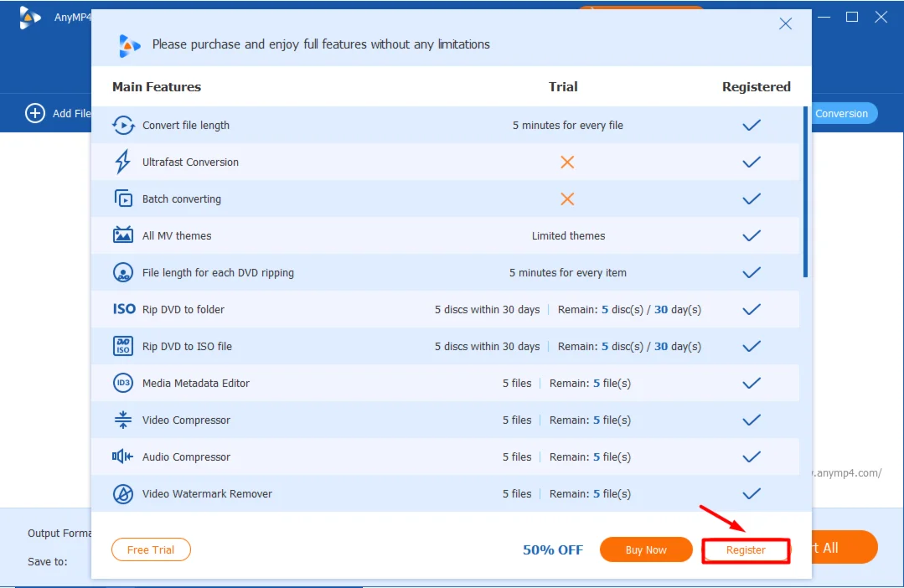
Task: Click remaining files text for Video Compressor
Action: point(590,420)
